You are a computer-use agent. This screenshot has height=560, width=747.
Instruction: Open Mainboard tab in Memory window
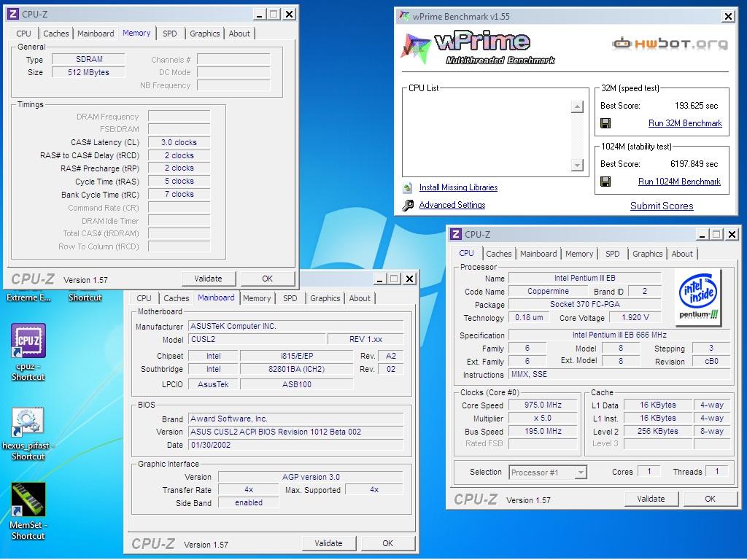(96, 34)
